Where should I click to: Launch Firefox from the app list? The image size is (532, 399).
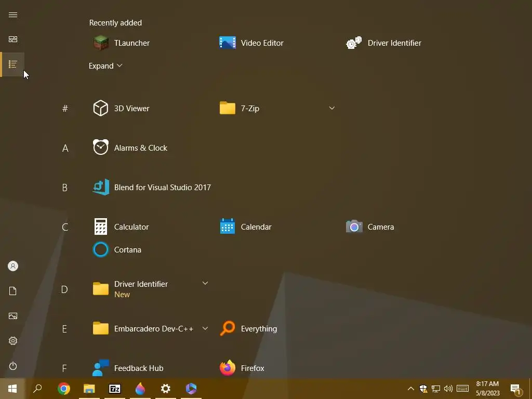[242, 368]
